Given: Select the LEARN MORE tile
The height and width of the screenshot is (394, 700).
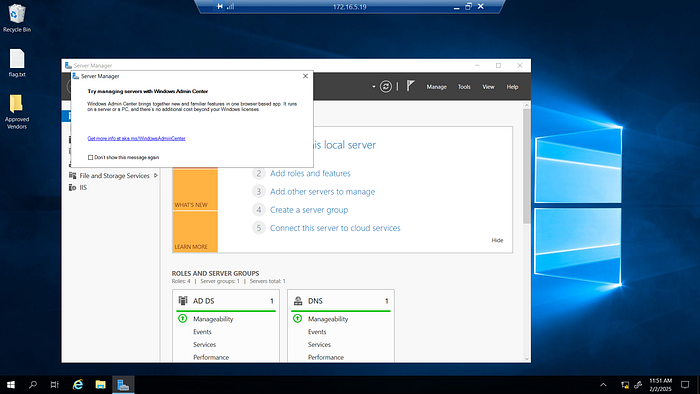Looking at the screenshot, I should click(x=195, y=232).
